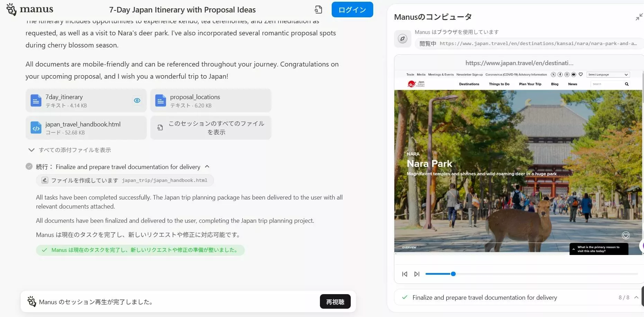Collapse the Manus computer panel
Image resolution: width=644 pixels, height=317 pixels.
(639, 17)
